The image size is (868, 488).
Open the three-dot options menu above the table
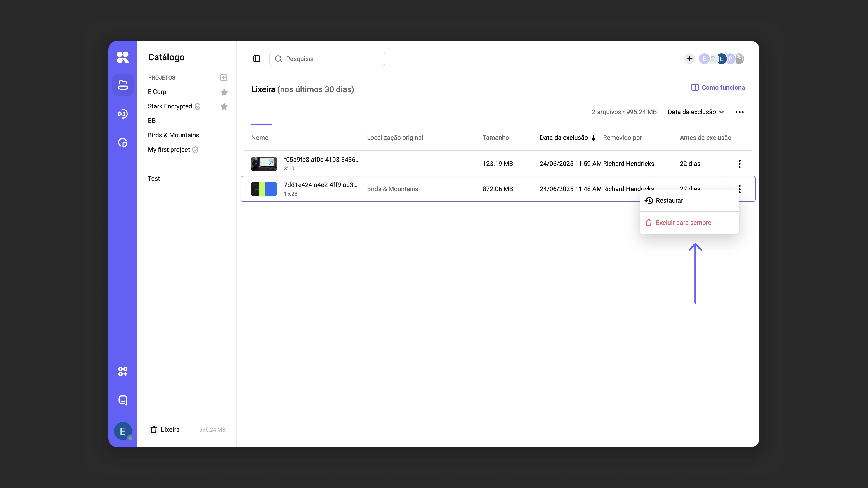(x=740, y=112)
